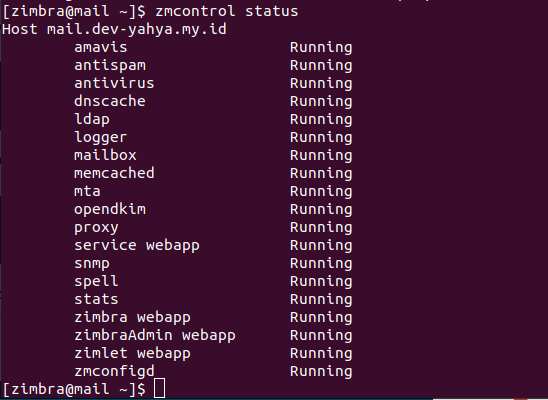Click the amavis service name

(x=101, y=47)
